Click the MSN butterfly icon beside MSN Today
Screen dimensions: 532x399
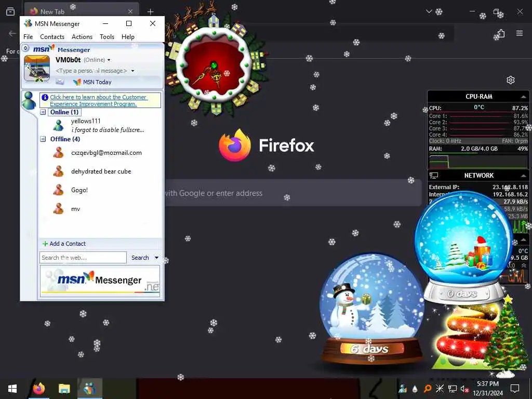[x=77, y=82]
